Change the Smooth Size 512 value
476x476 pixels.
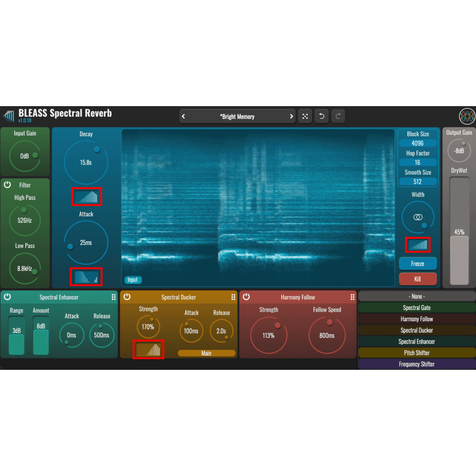418,181
